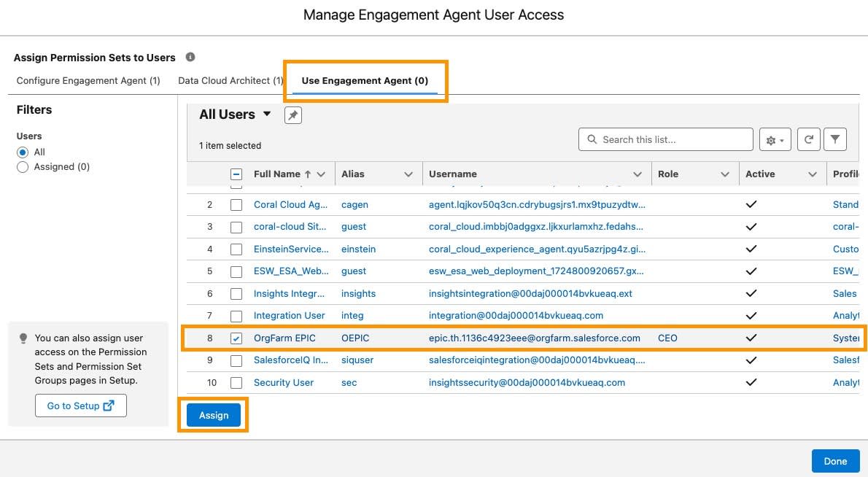
Task: Click the Search this list field
Action: tap(666, 139)
